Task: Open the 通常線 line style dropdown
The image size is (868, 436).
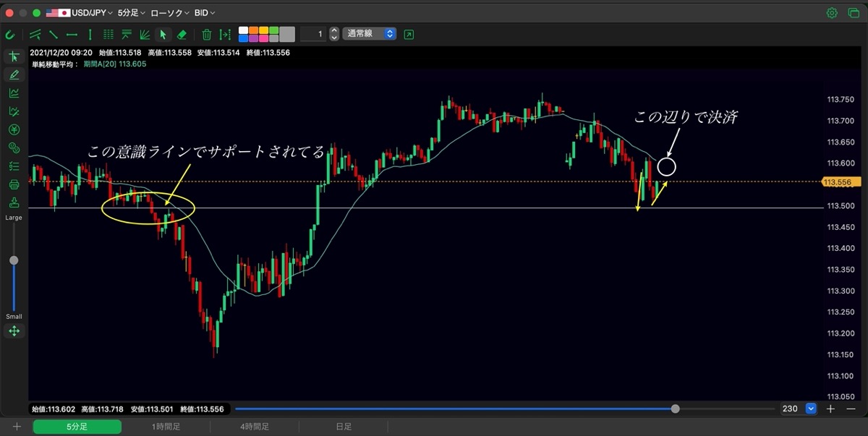Action: 370,34
